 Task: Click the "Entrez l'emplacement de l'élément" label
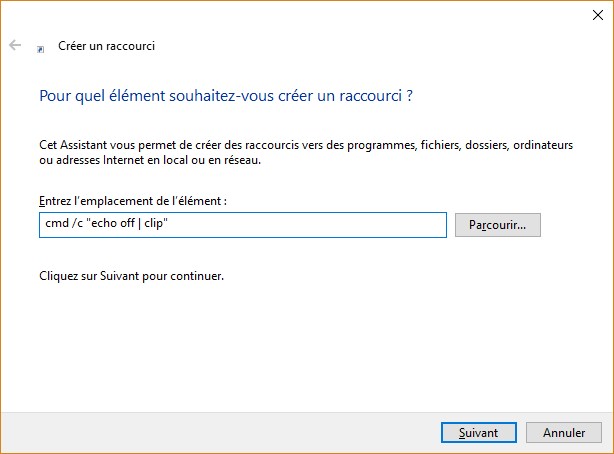pyautogui.click(x=132, y=201)
